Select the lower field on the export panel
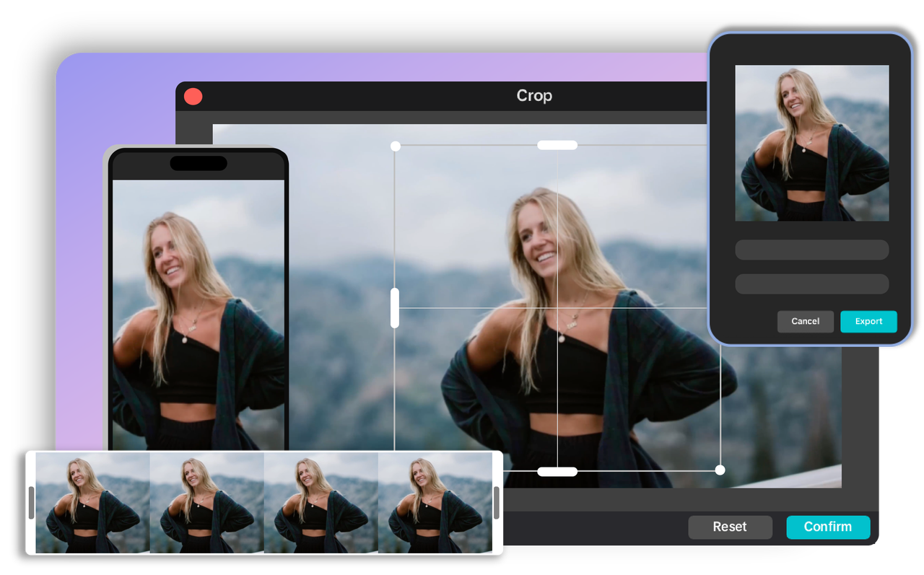This screenshot has width=924, height=575. tap(811, 284)
